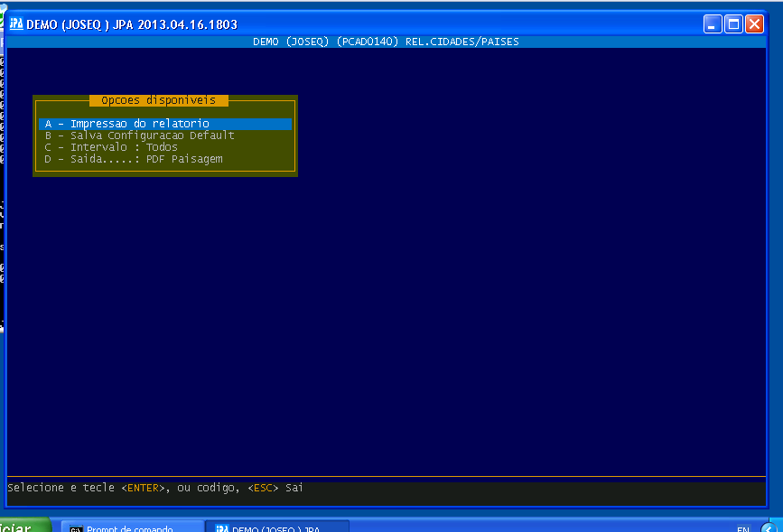Click the 'Selecione e tecle' status line

click(x=154, y=488)
